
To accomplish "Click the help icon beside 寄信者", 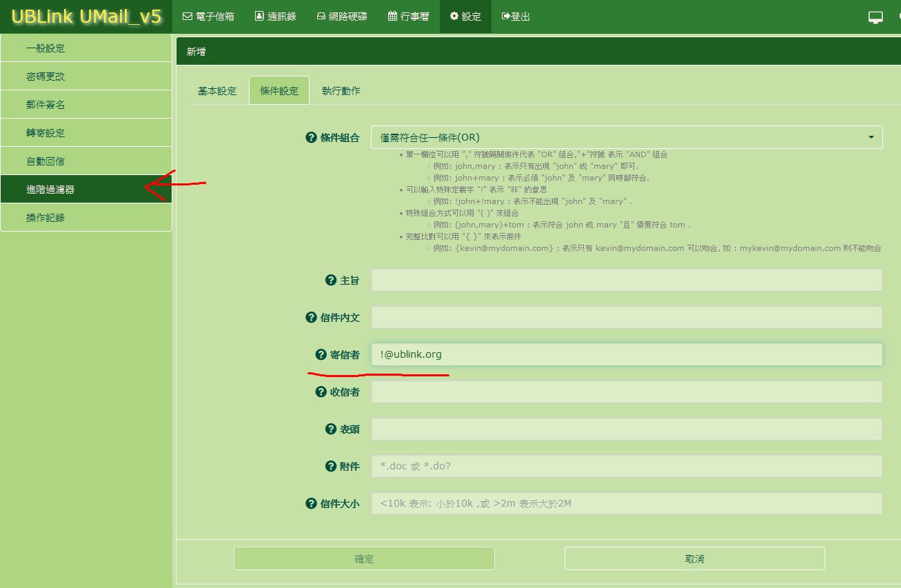I will [321, 355].
